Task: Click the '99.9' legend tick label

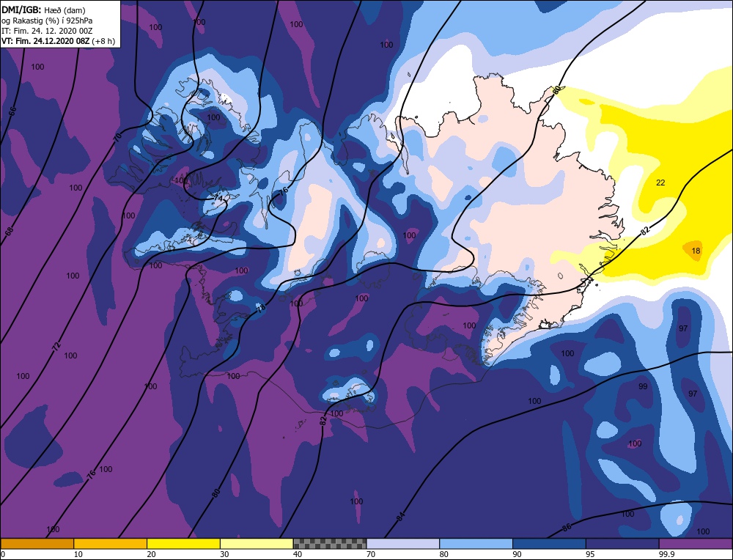Action: coord(666,554)
